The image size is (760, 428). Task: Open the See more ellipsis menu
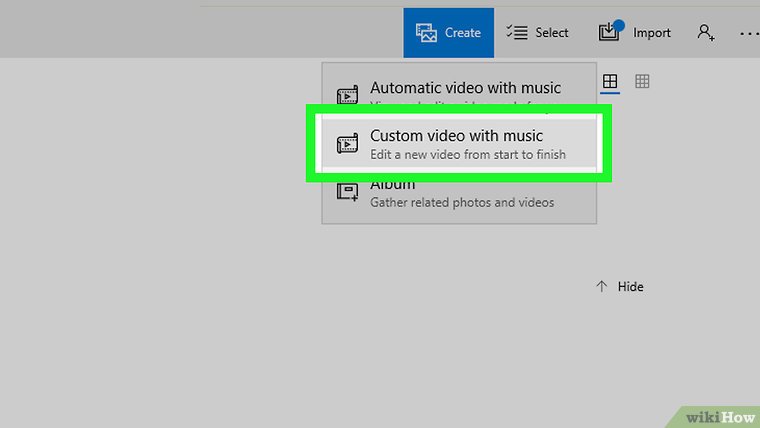click(x=748, y=33)
